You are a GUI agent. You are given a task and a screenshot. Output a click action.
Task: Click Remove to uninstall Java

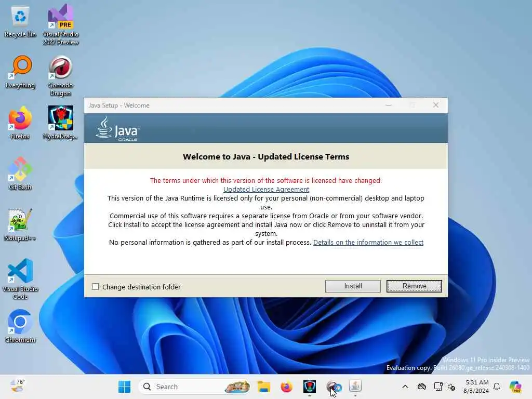[x=414, y=286]
